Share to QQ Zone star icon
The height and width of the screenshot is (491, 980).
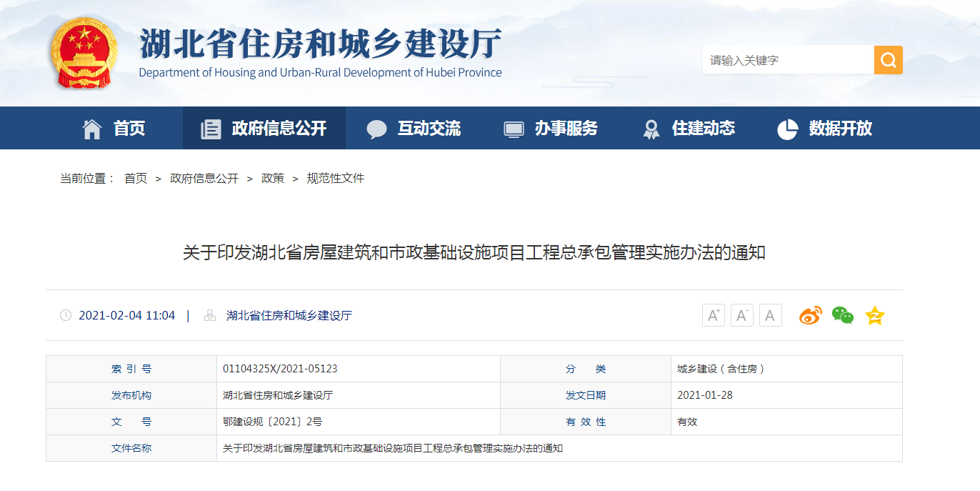[x=875, y=315]
